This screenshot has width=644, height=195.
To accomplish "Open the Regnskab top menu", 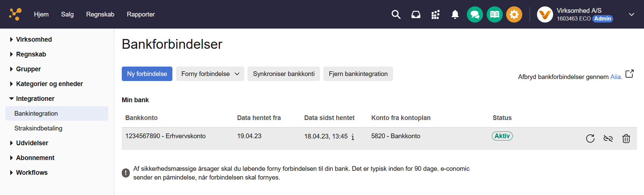I will pyautogui.click(x=100, y=14).
